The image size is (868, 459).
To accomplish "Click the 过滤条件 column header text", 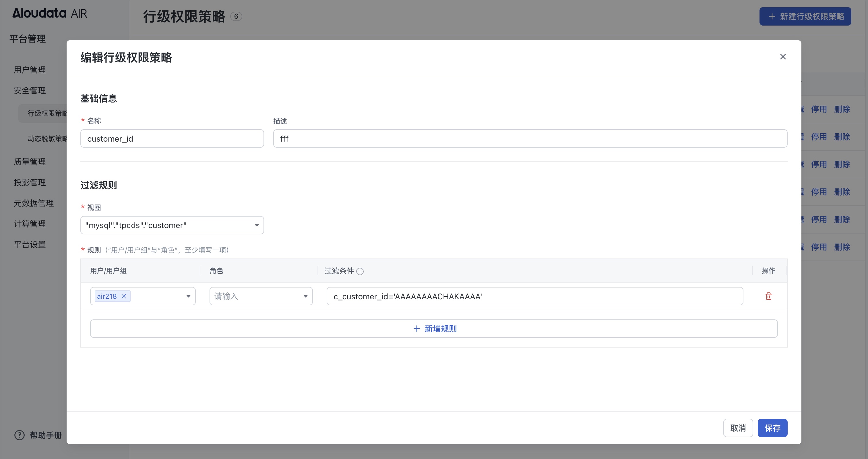I will pos(339,271).
